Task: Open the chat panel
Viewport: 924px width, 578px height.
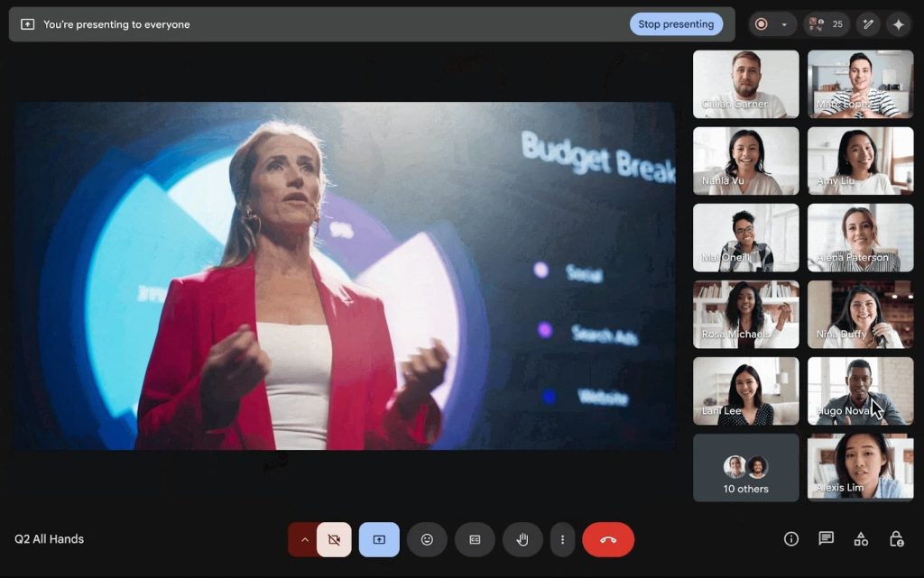Action: (826, 538)
